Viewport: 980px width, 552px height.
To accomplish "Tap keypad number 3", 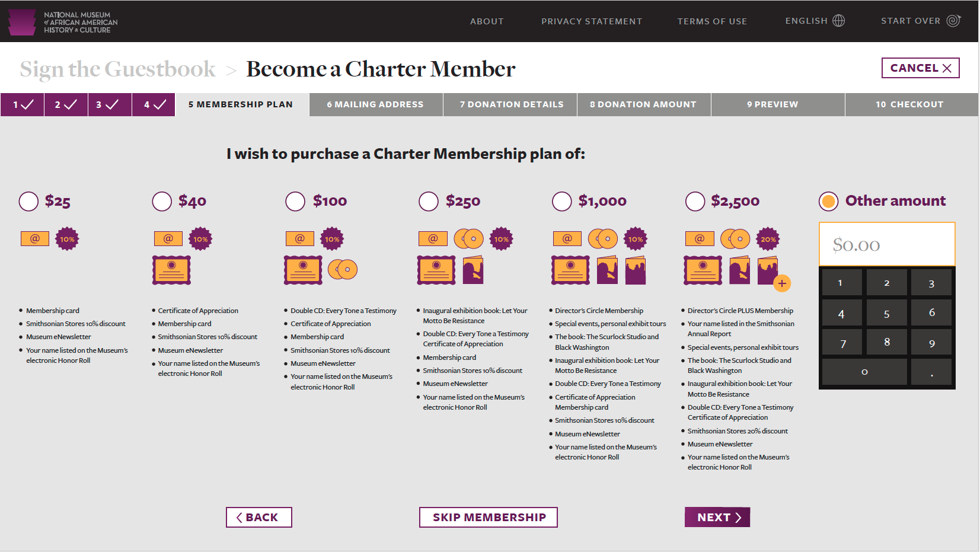I will coord(931,283).
